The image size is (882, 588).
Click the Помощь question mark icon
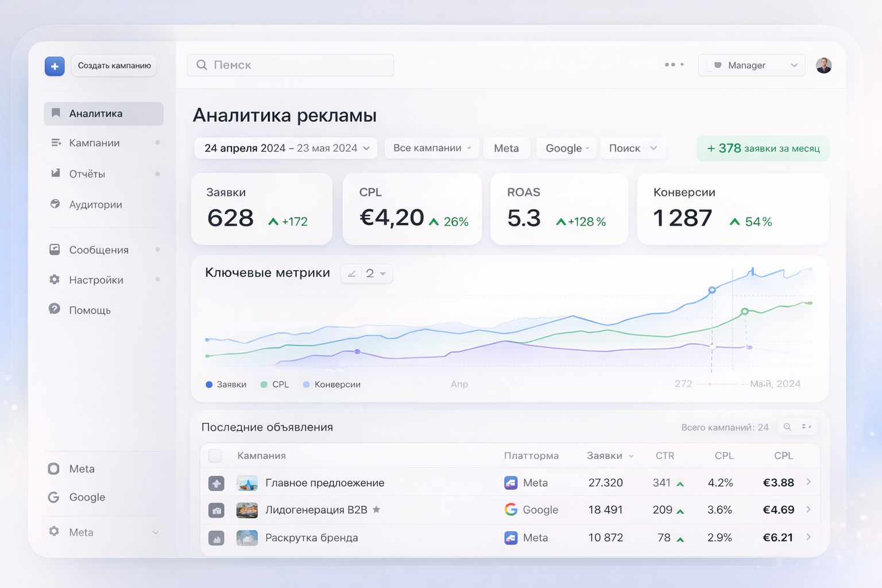coord(54,310)
